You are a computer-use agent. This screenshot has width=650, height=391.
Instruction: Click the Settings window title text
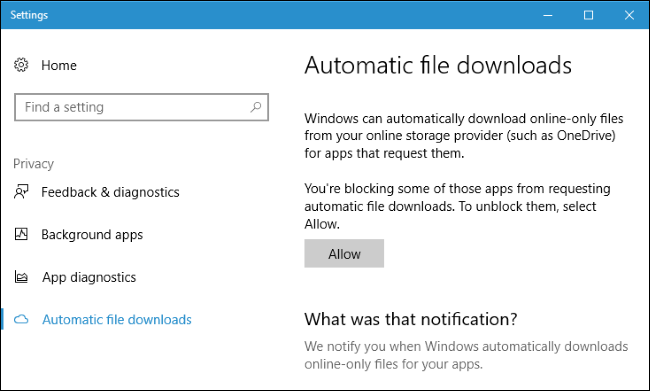(29, 15)
